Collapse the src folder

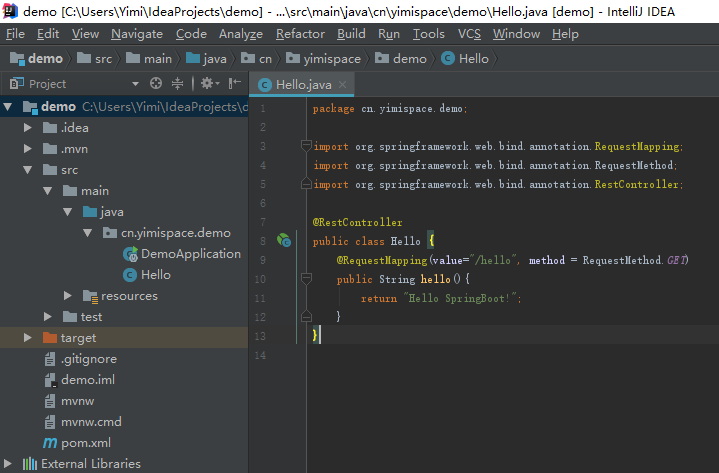(x=28, y=170)
